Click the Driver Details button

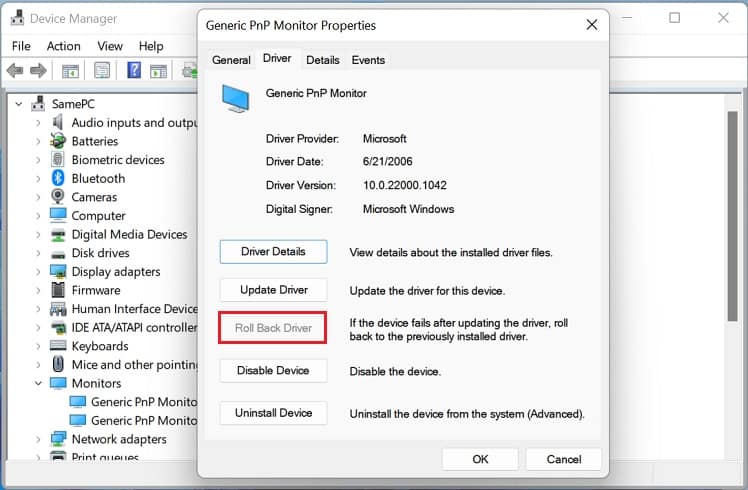(273, 251)
